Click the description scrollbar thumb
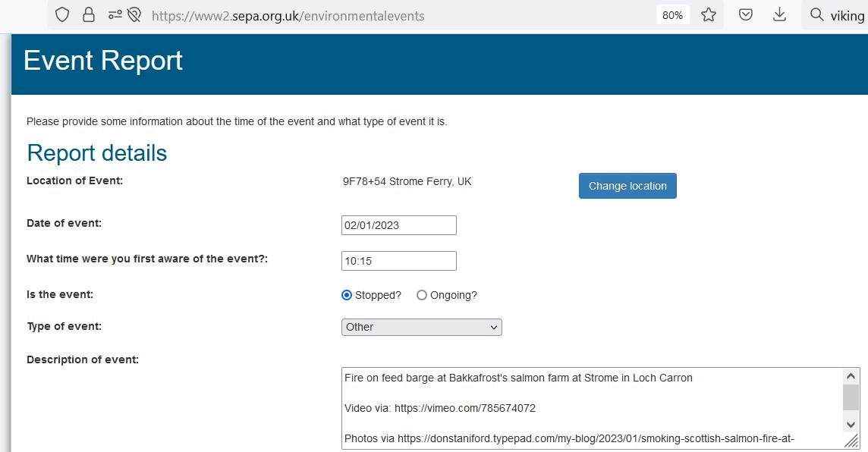This screenshot has width=868, height=452. (851, 397)
